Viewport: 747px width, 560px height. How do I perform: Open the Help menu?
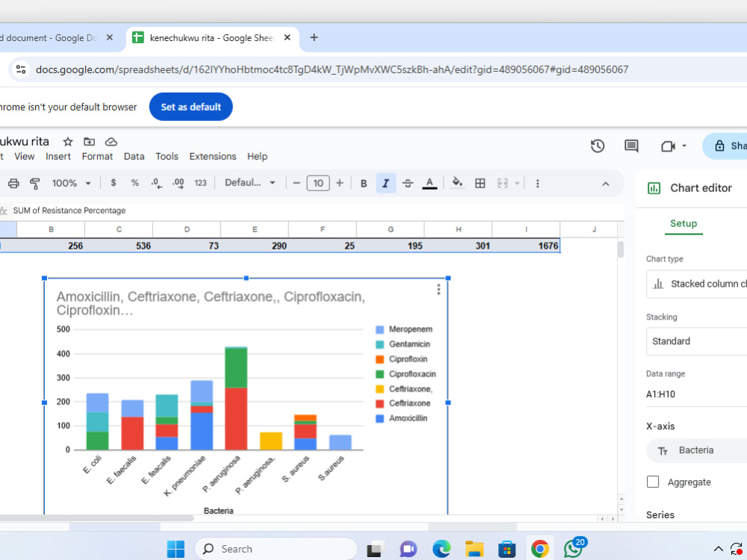point(257,156)
